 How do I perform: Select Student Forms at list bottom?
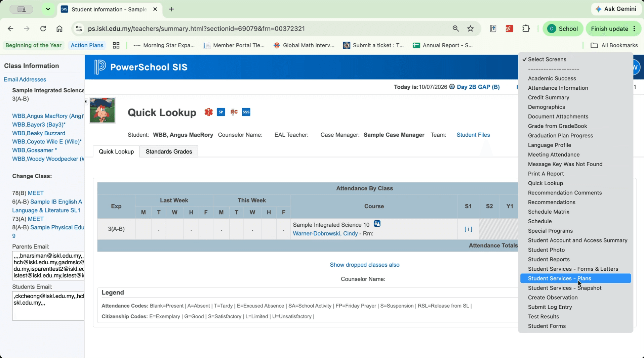[x=575, y=326]
